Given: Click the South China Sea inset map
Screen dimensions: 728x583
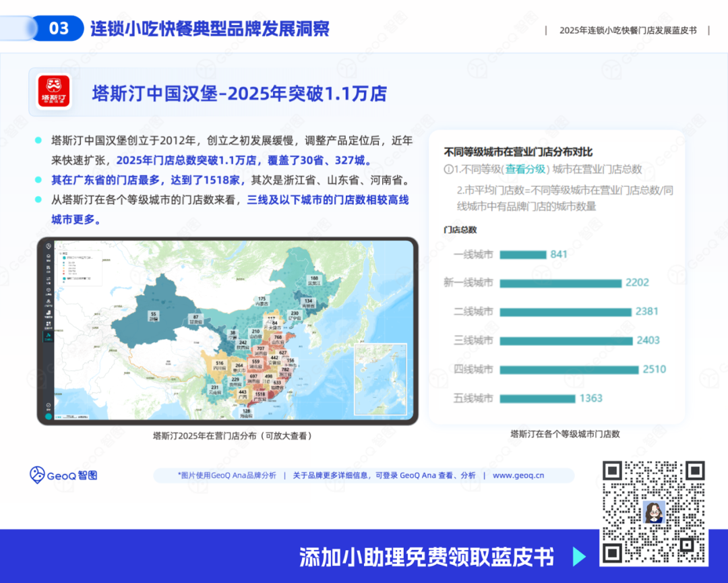Looking at the screenshot, I should click(x=380, y=379).
